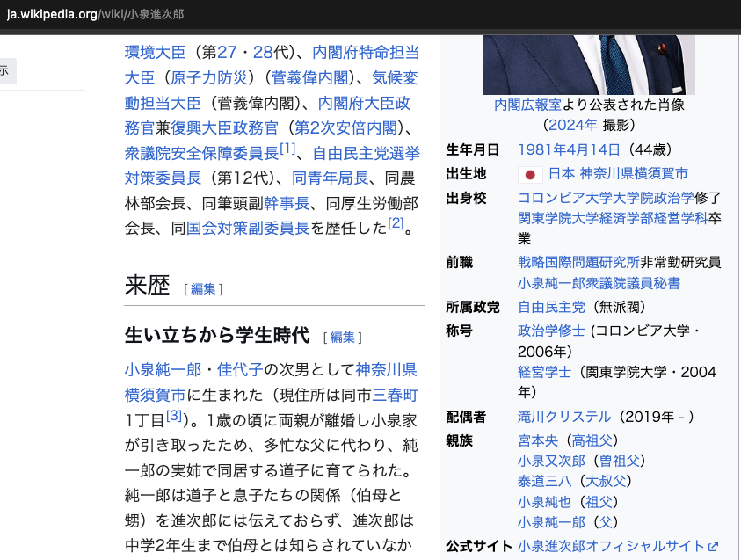Open the 小泉又次郎 link
The height and width of the screenshot is (560, 741).
(551, 461)
